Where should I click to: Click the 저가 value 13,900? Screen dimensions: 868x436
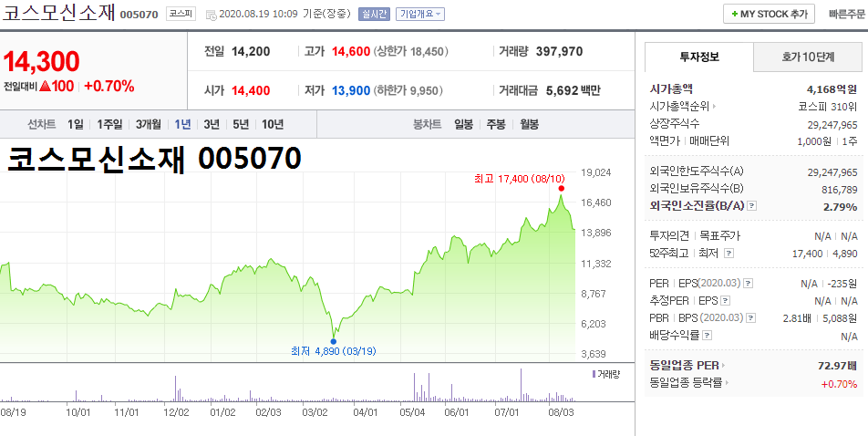pos(351,91)
